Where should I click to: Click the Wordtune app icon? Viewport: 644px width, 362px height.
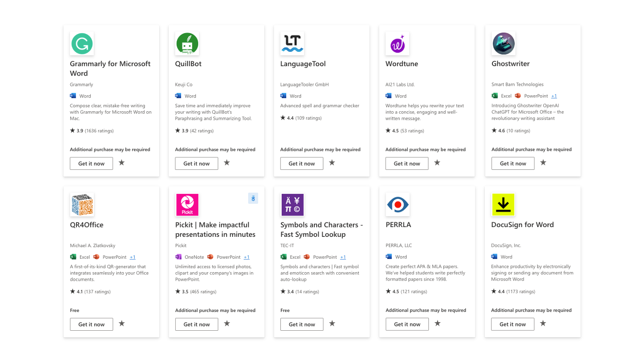coord(397,43)
